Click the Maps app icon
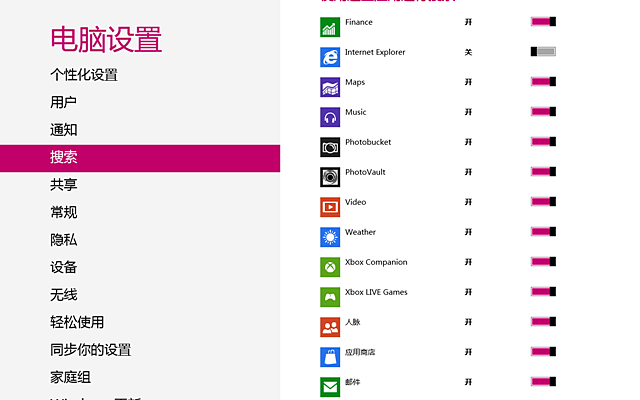This screenshot has height=400, width=640. (330, 87)
